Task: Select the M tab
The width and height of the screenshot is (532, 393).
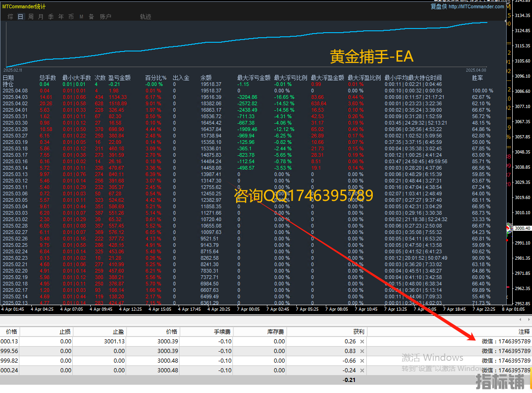Action: pos(81,17)
